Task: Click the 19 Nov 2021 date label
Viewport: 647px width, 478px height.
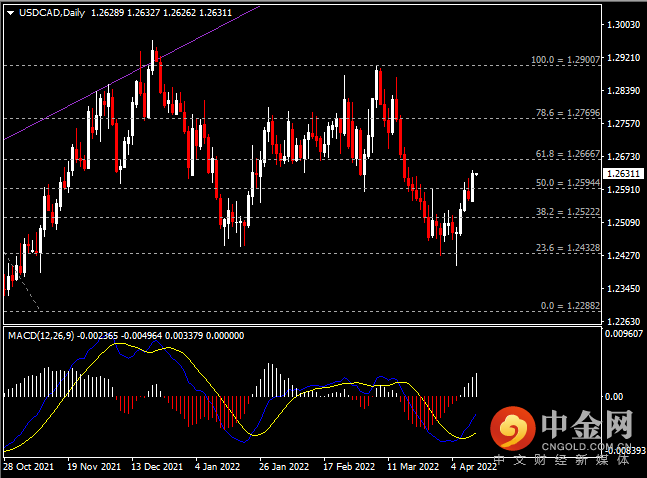Action: pos(94,467)
